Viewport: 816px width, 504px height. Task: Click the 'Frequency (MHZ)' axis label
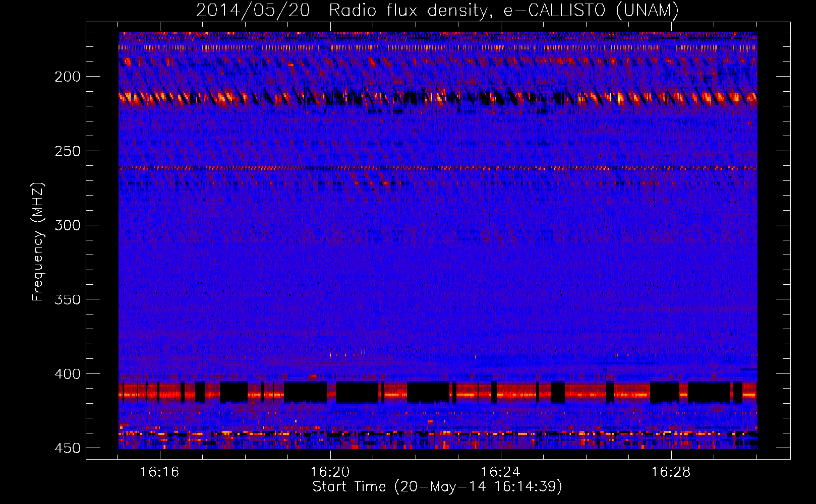38,241
